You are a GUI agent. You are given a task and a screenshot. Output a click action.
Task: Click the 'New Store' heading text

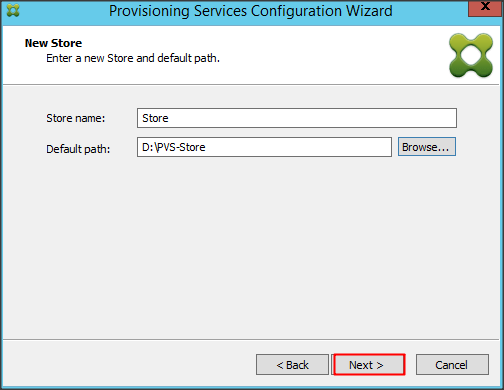[x=53, y=43]
